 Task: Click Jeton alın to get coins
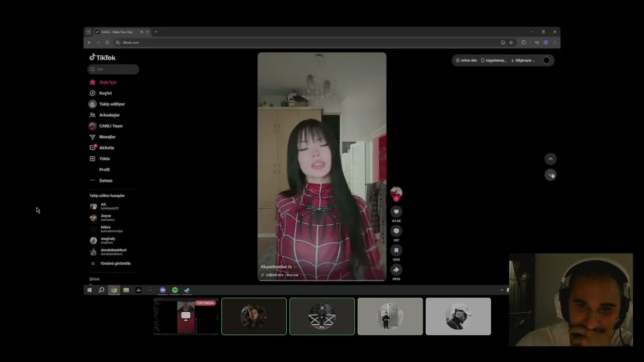click(x=466, y=60)
